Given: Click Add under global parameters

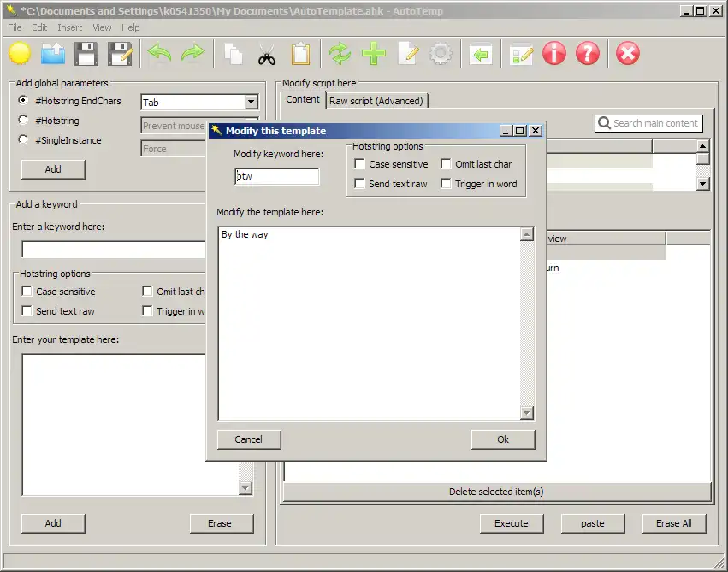Looking at the screenshot, I should pyautogui.click(x=53, y=169).
